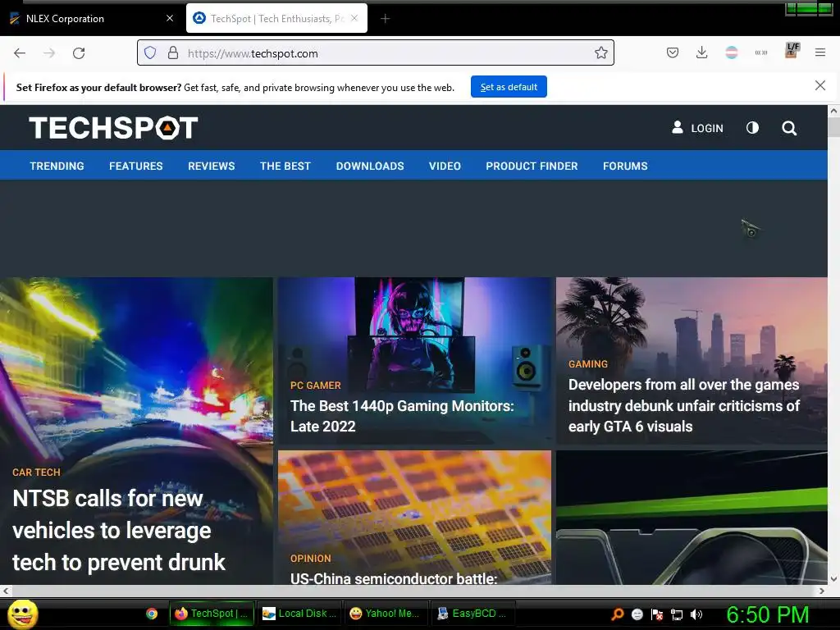Open the PRODUCT FINDER nav item
The width and height of the screenshot is (840, 630).
532,166
